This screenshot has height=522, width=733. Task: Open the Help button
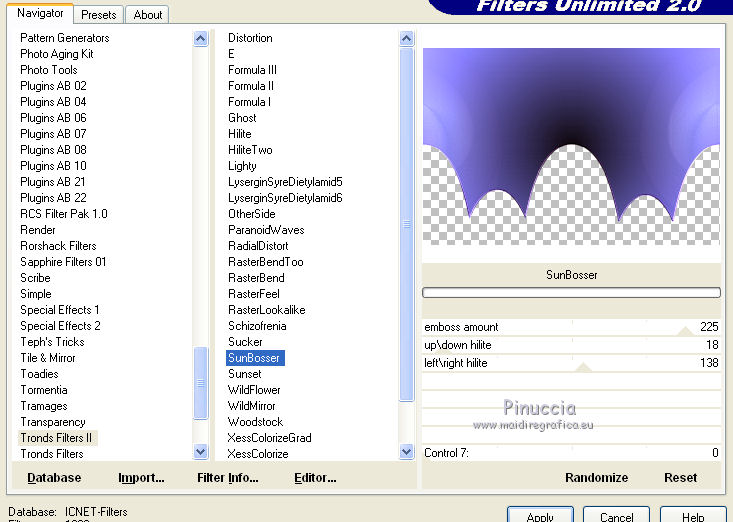tap(693, 515)
